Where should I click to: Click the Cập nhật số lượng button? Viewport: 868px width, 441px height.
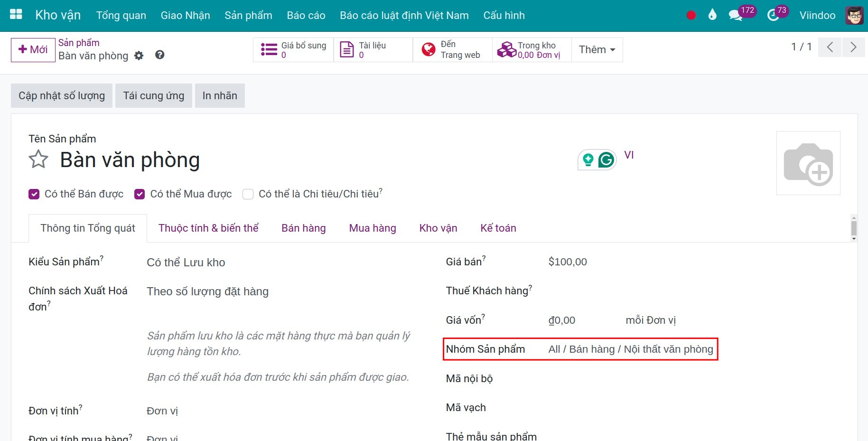coord(62,96)
